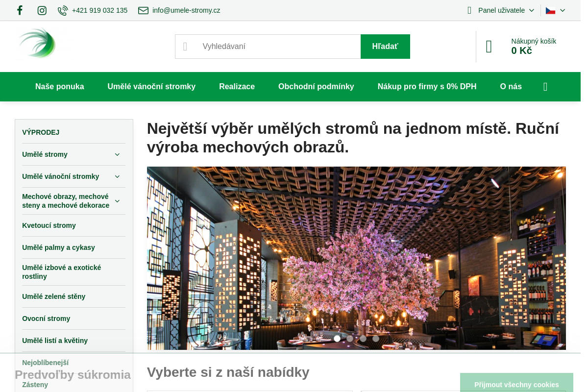Open the Instagram profile icon
588x392 pixels.
click(42, 10)
